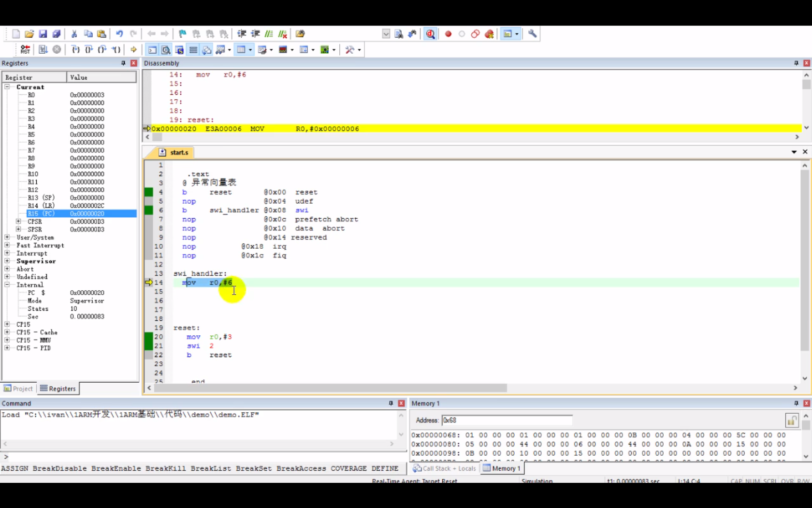Expand the Supervisor register group
The width and height of the screenshot is (812, 508).
[7, 261]
